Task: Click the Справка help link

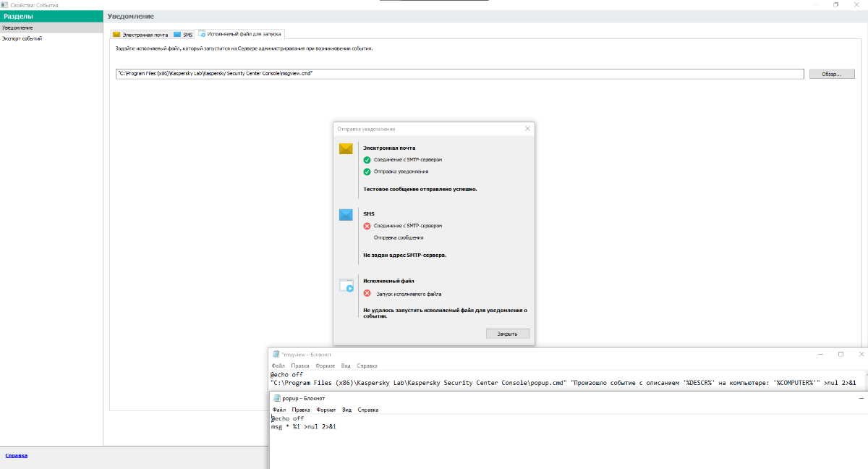Action: (x=16, y=455)
